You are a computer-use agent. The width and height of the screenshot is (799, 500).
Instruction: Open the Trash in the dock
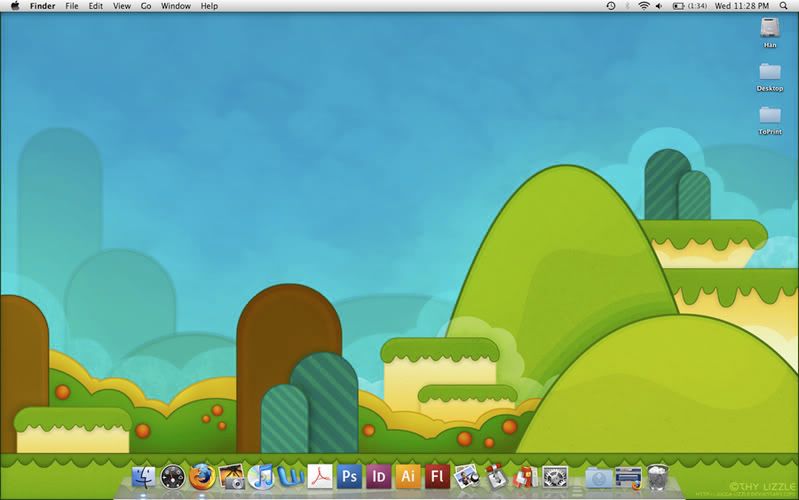(x=658, y=477)
